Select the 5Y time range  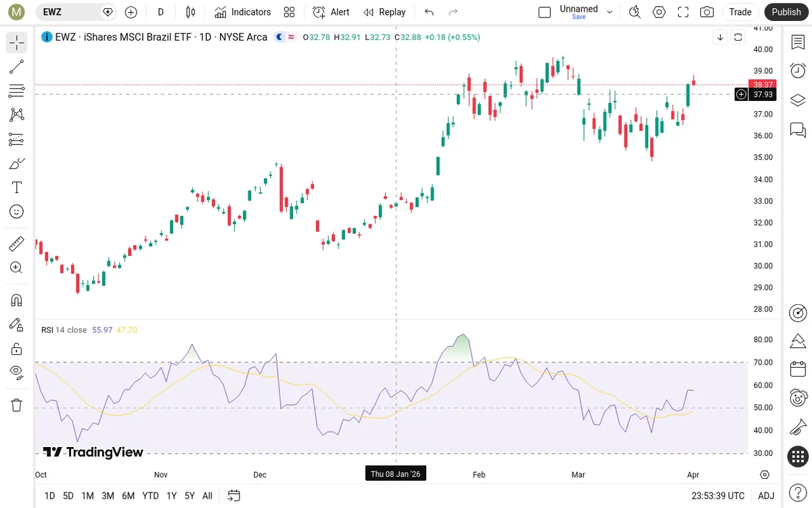point(189,496)
